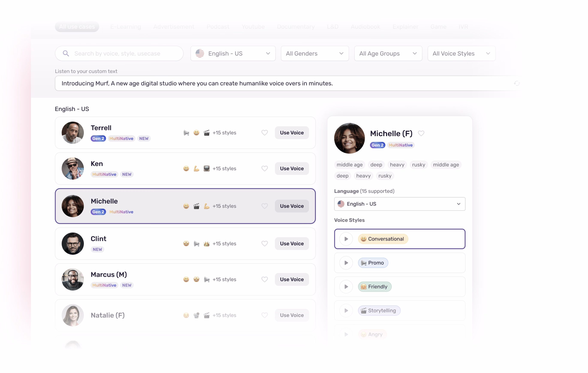Expand the All Genders dropdown
The image size is (588, 373).
[x=315, y=53]
